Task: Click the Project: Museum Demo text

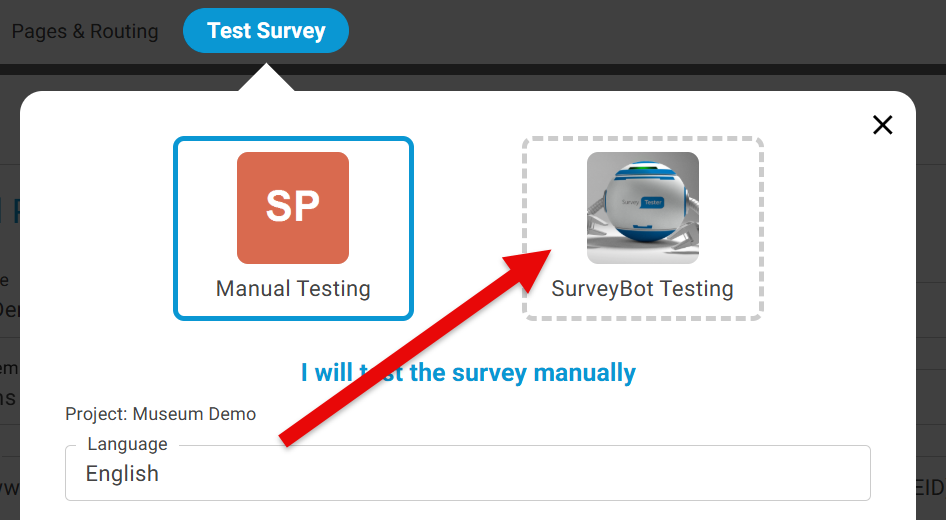Action: 160,414
